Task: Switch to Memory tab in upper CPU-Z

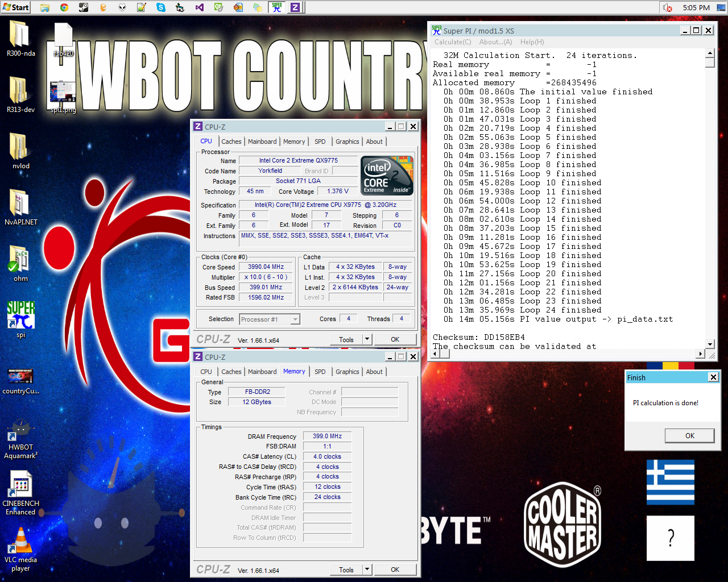Action: (x=294, y=142)
